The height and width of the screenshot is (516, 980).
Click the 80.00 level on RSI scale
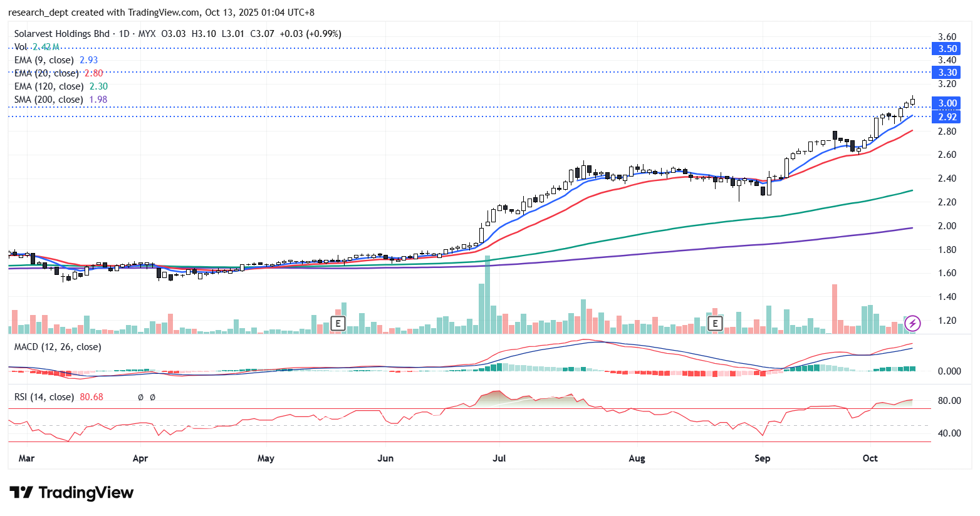[949, 401]
